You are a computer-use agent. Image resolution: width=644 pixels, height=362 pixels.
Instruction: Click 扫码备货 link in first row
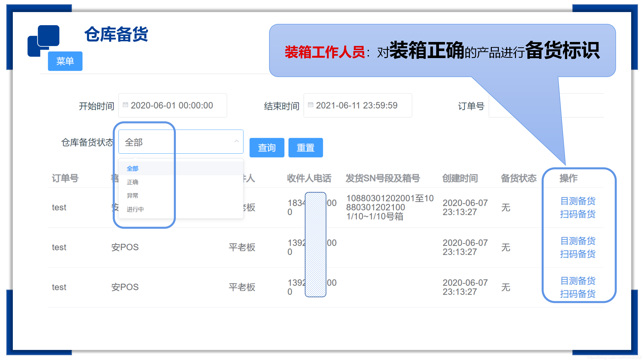tap(578, 214)
